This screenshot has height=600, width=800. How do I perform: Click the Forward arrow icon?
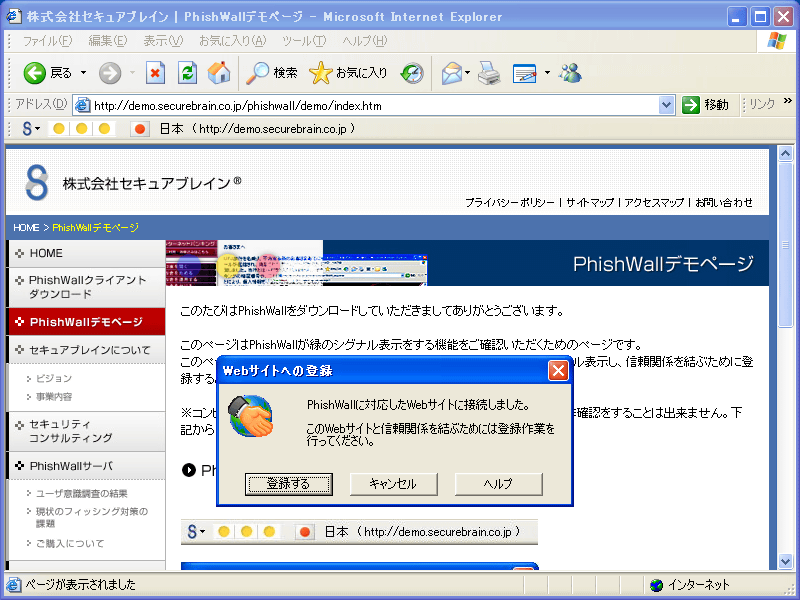coord(110,73)
